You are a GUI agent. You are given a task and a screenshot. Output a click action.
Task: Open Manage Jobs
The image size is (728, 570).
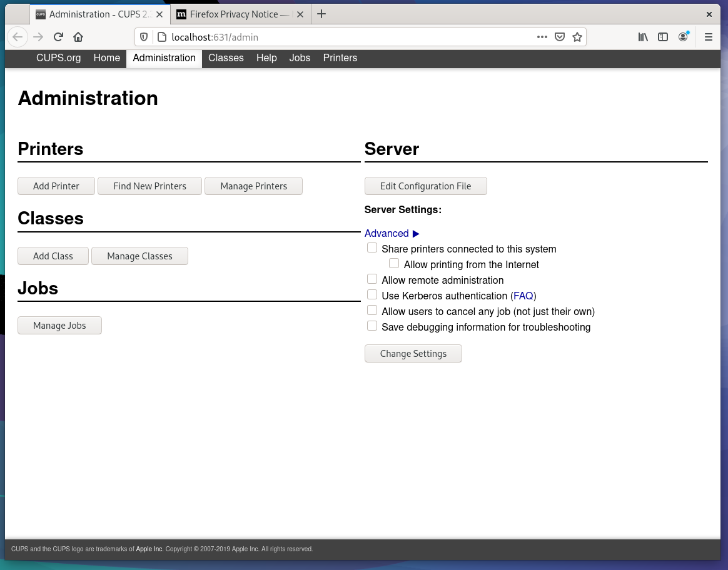(59, 326)
